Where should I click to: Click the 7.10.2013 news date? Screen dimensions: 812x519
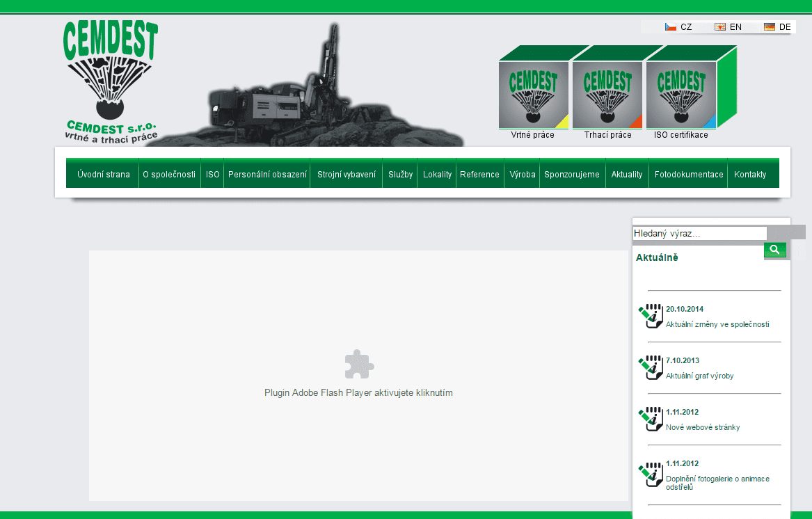(683, 360)
